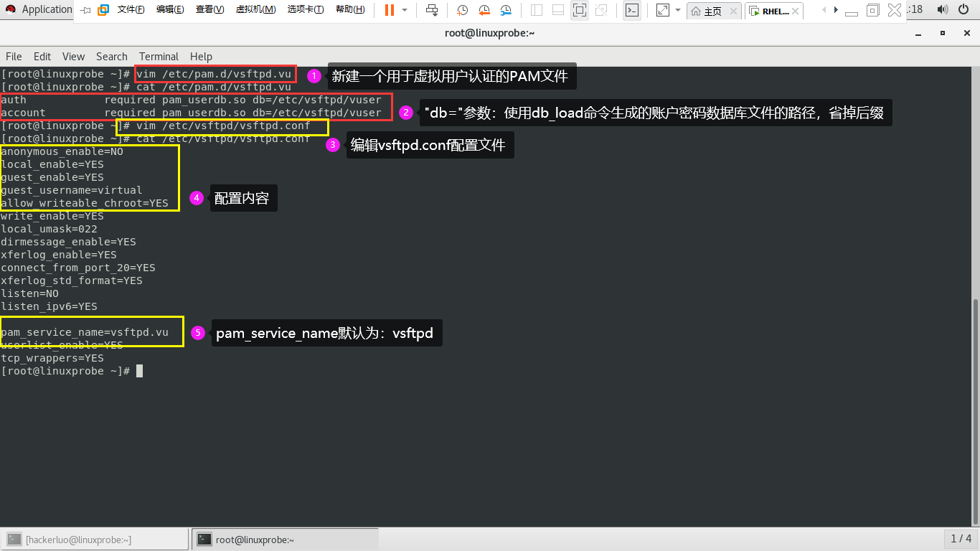Open the Terminal menu in the menu bar

(x=159, y=57)
